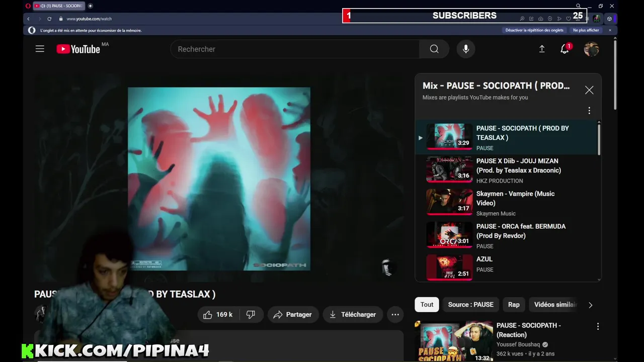Select the Rap filter chip
The width and height of the screenshot is (644, 362).
point(514,305)
